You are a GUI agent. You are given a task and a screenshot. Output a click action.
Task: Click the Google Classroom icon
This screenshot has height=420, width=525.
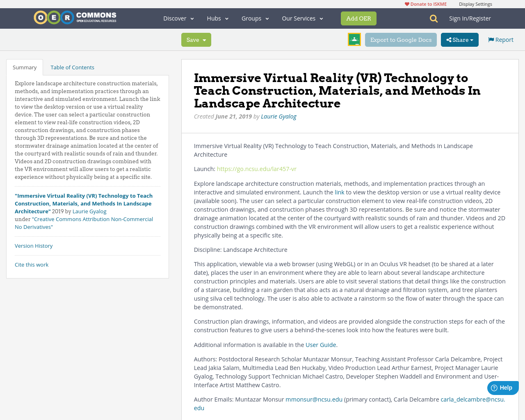pyautogui.click(x=354, y=39)
